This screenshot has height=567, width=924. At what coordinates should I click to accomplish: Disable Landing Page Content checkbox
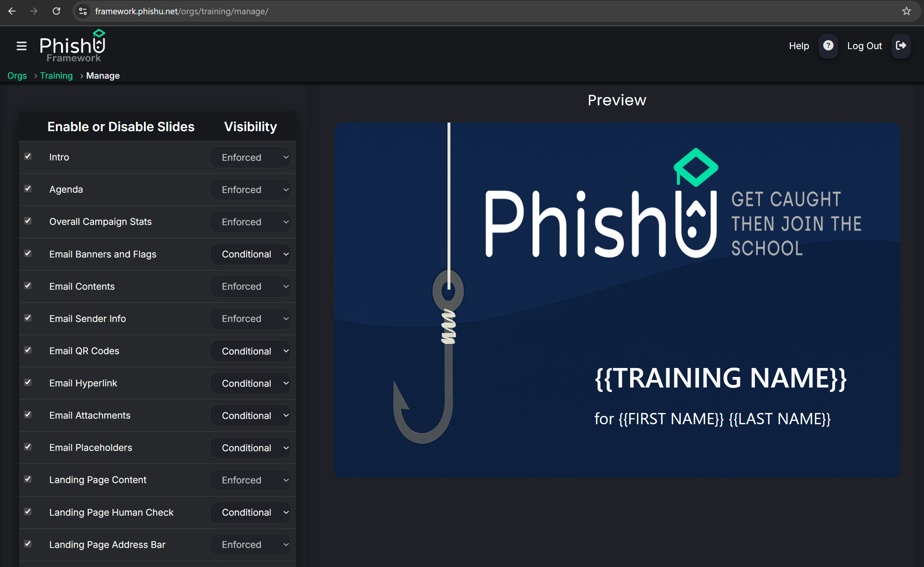[x=28, y=479]
